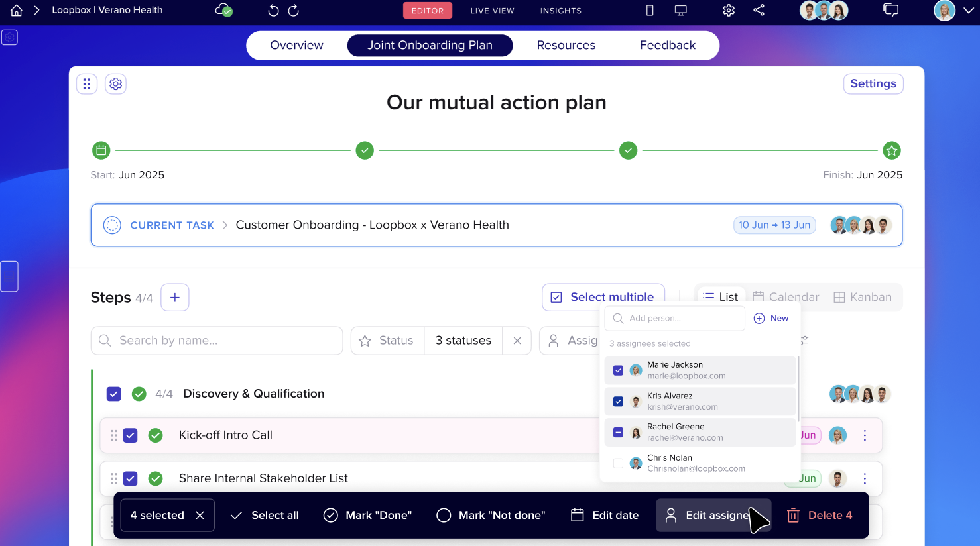Click the filter sliders icon beside assignee panel
This screenshot has height=546, width=980.
(x=805, y=341)
